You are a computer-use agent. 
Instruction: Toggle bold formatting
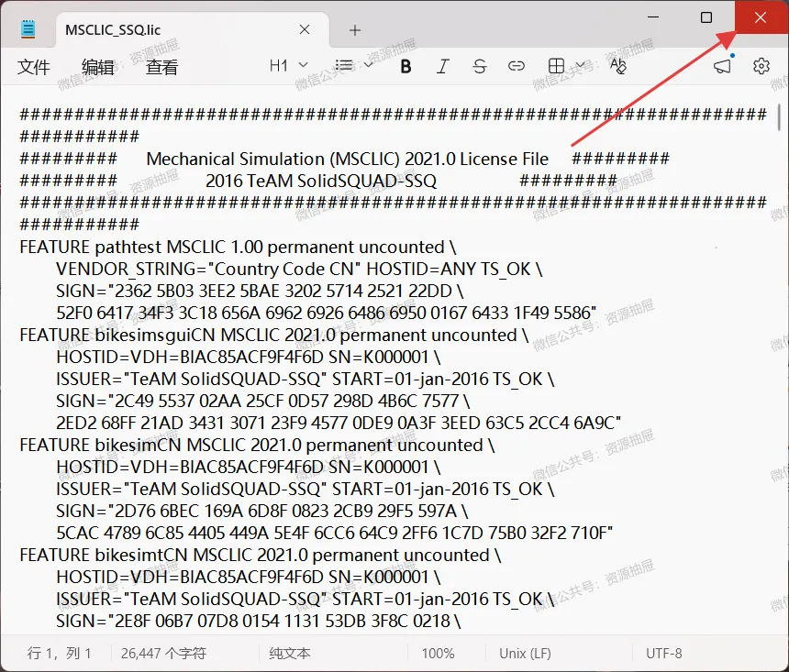pos(406,66)
